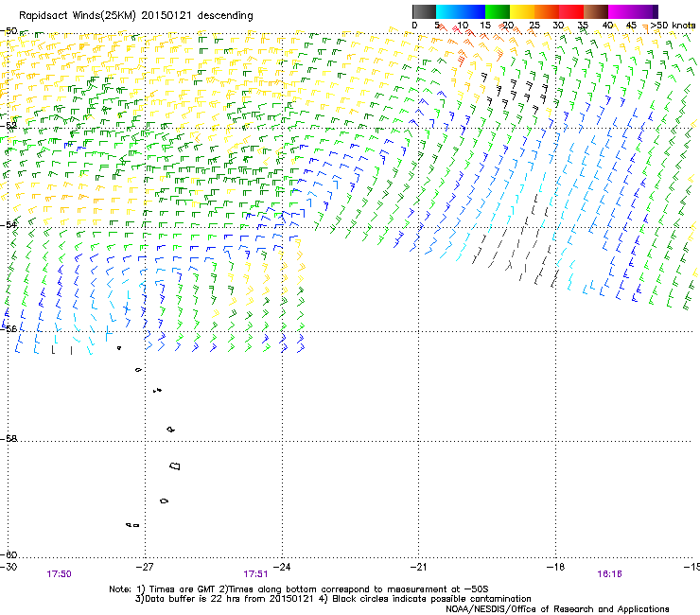Click the gray 0-5 knots color segment

(424, 11)
